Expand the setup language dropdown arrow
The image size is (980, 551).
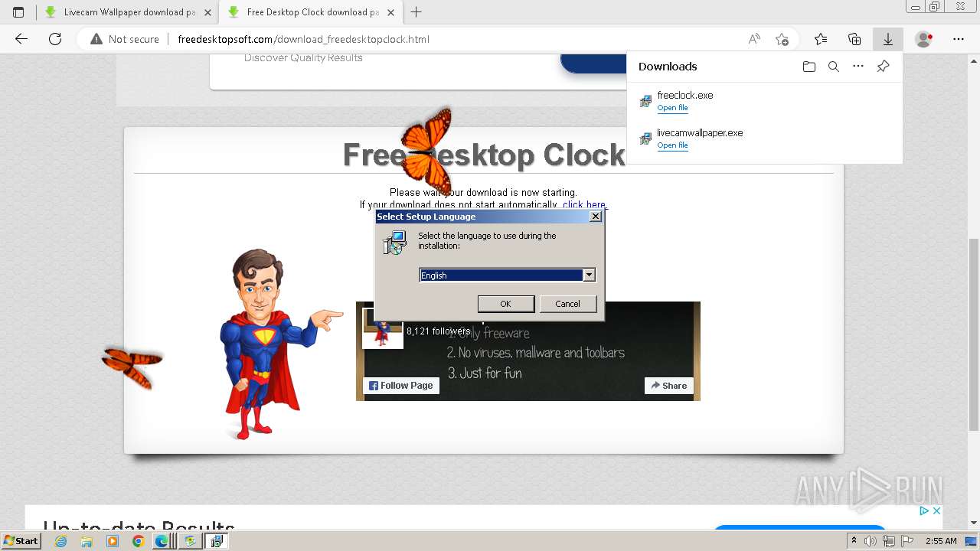coord(589,275)
